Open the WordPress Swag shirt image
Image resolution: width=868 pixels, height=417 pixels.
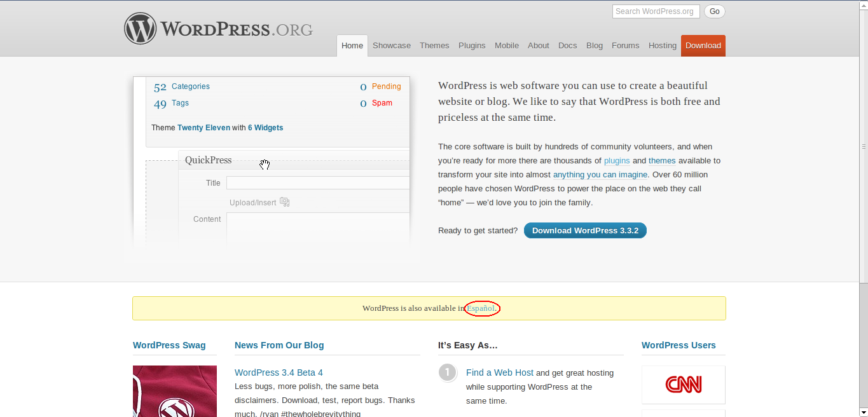tap(175, 391)
